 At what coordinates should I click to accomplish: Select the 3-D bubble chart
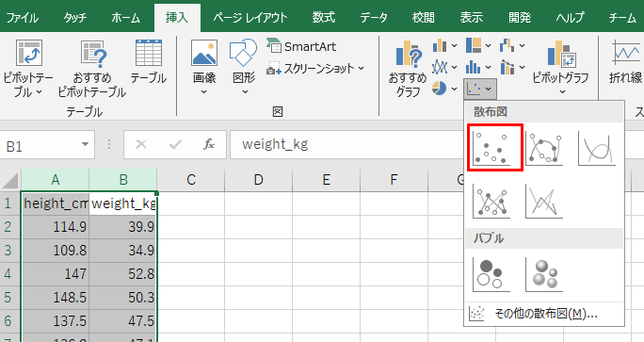coord(544,274)
